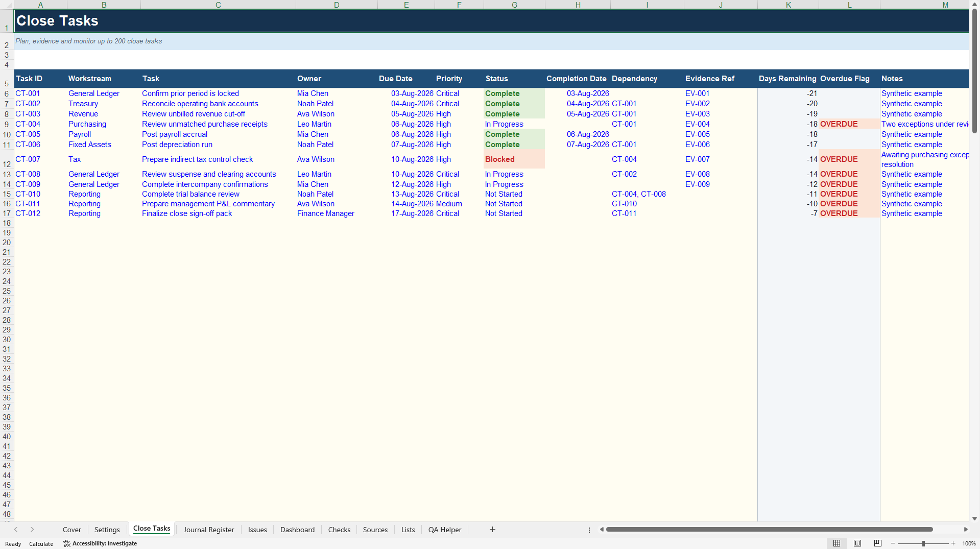This screenshot has height=549, width=980.
Task: Select evidence cell EV-009
Action: coord(721,184)
